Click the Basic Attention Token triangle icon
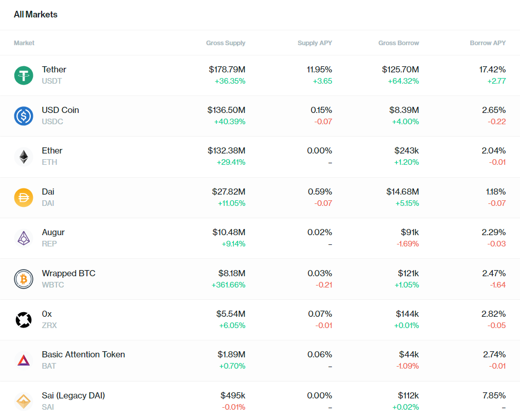The height and width of the screenshot is (420, 520). point(24,360)
